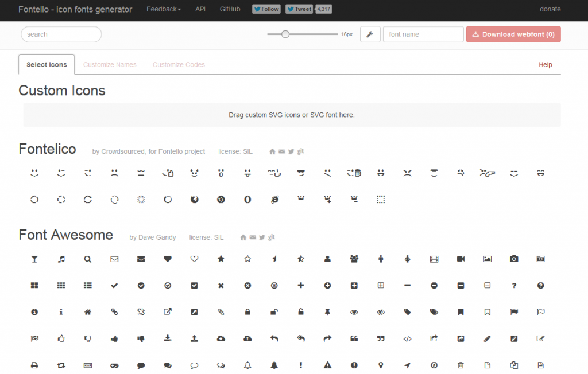Select the padlock lock icon
588x374 pixels.
click(x=247, y=312)
